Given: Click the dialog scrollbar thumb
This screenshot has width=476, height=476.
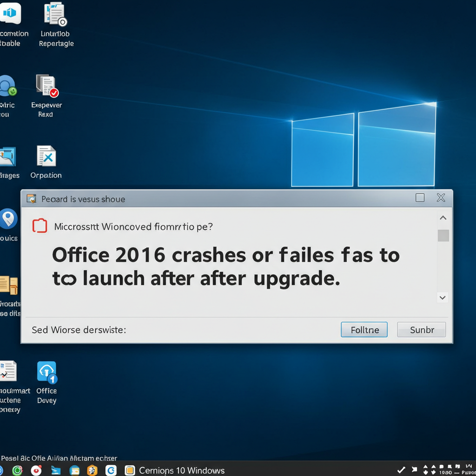Looking at the screenshot, I should tap(443, 236).
